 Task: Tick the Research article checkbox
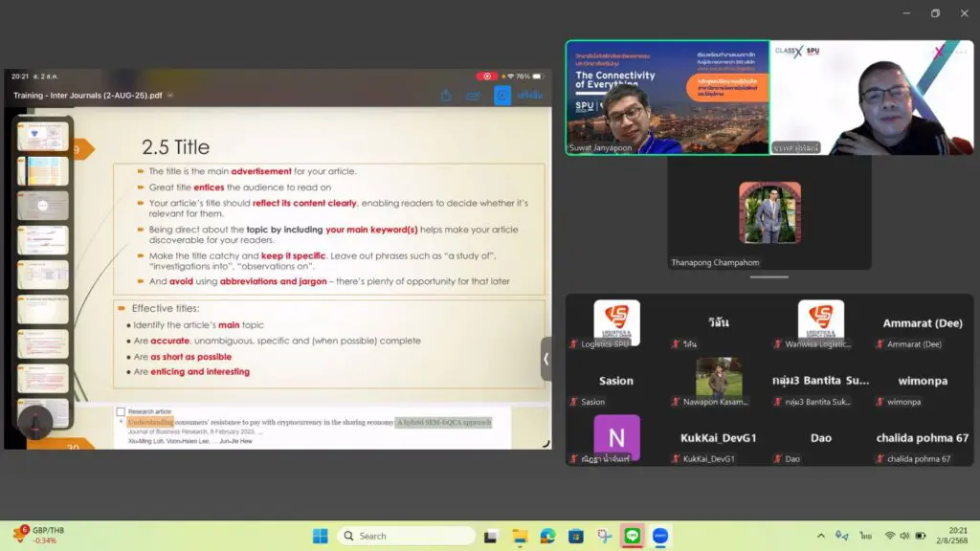(121, 411)
